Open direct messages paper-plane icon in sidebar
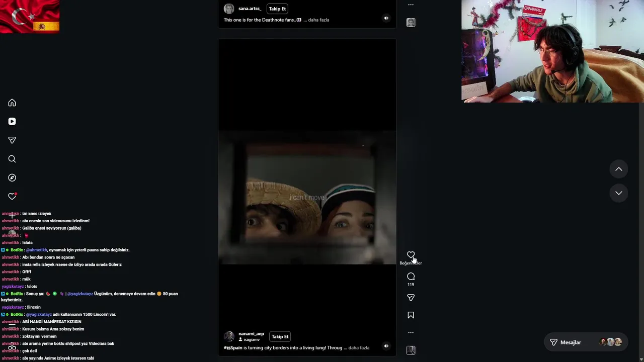 point(12,140)
